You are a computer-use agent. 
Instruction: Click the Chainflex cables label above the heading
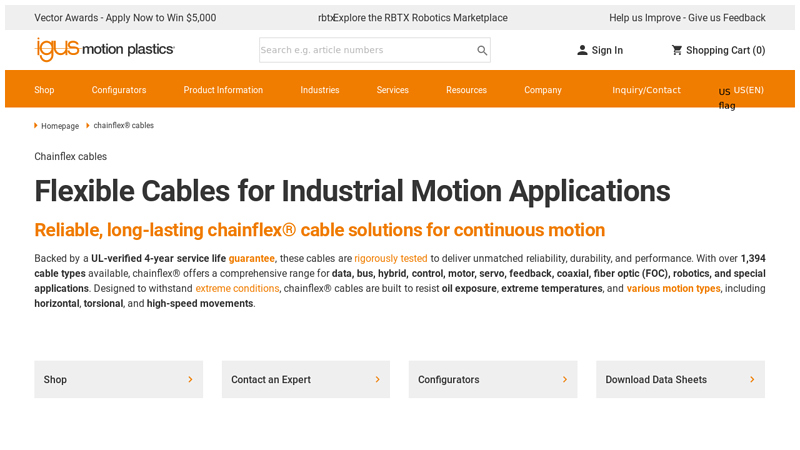tap(70, 157)
